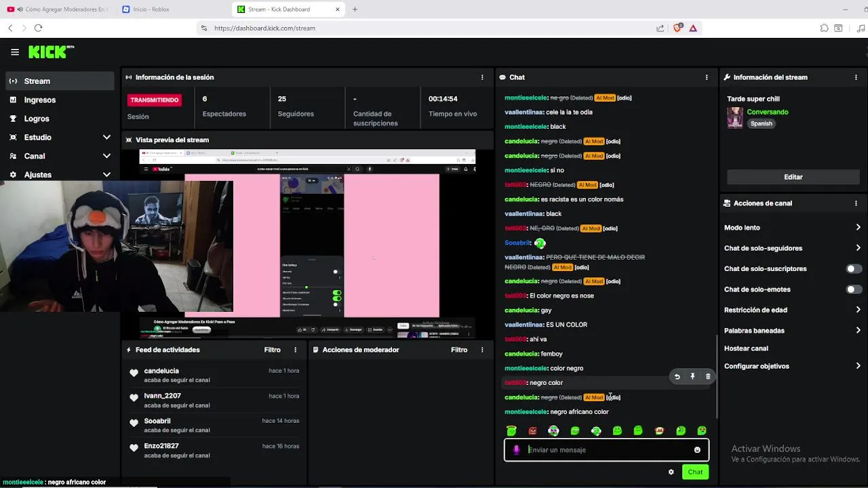Click username Sooabril in activity feed
This screenshot has height=488, width=868.
click(x=157, y=421)
